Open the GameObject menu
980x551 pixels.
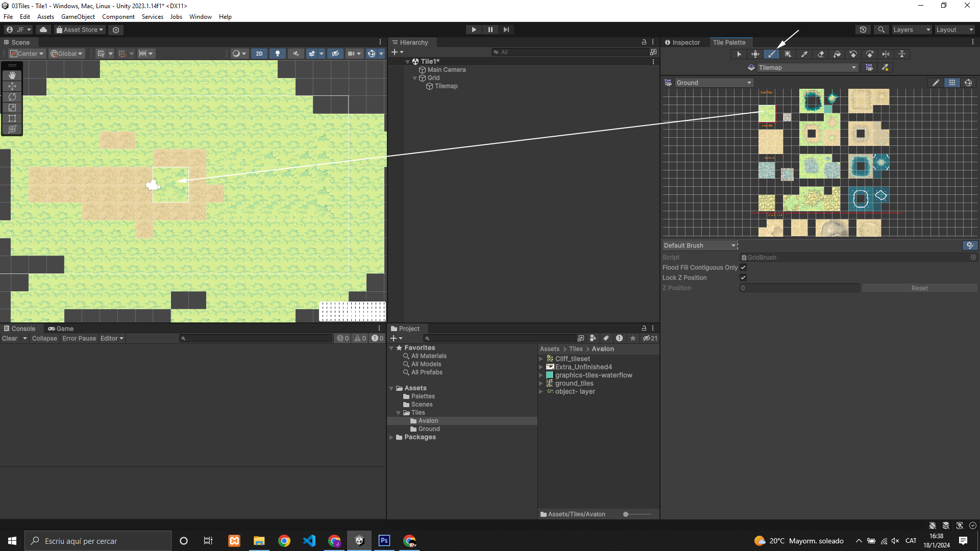click(x=78, y=17)
